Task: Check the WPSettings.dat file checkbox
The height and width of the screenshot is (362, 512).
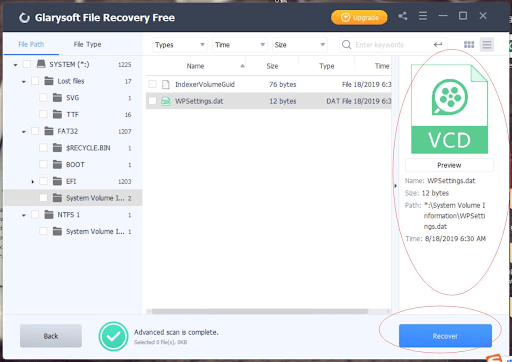Action: click(x=152, y=101)
